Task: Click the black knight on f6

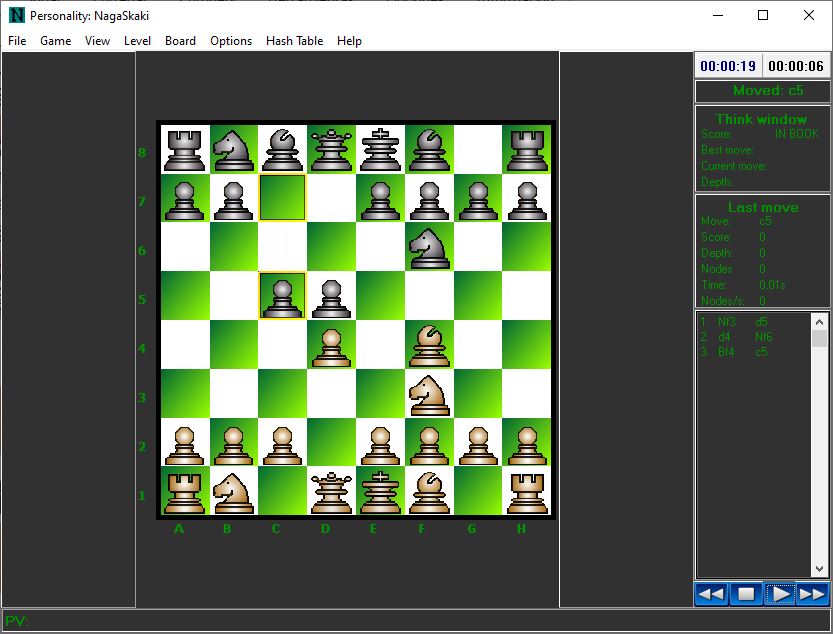Action: pyautogui.click(x=429, y=247)
